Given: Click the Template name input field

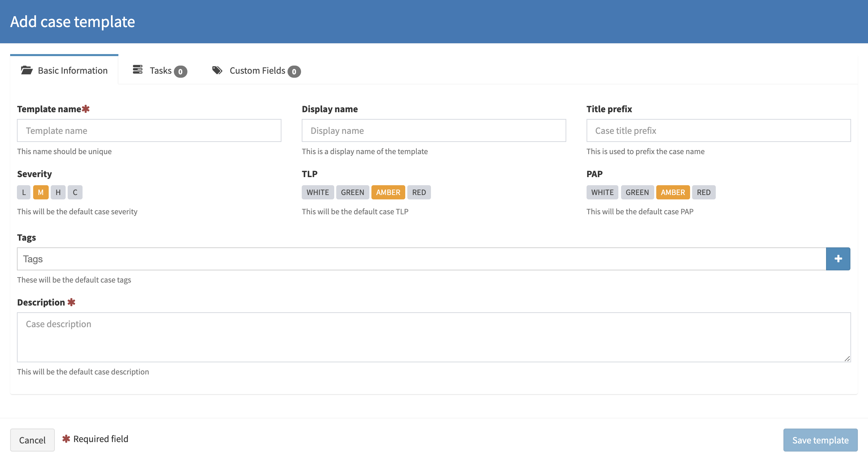Looking at the screenshot, I should 149,130.
